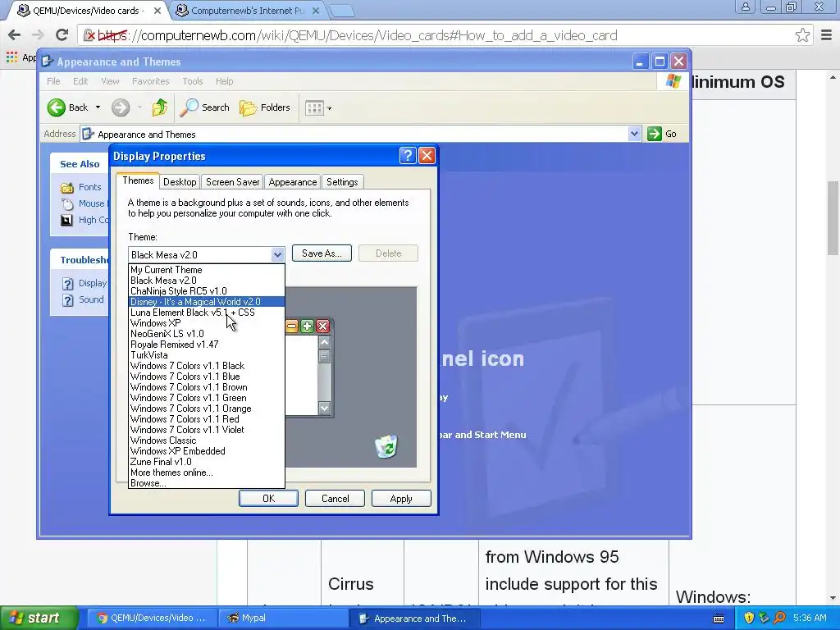840x630 pixels.
Task: Click security shield tray icon
Action: [749, 618]
